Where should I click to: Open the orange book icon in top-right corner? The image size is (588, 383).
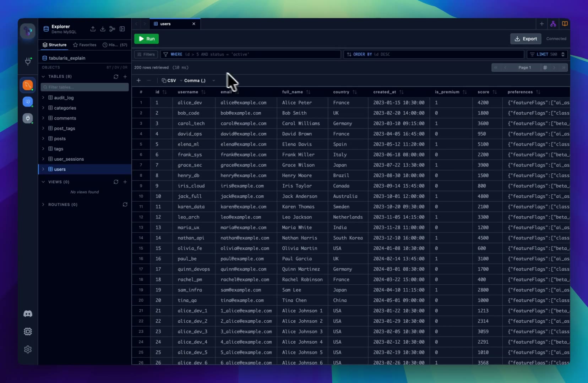pyautogui.click(x=565, y=24)
